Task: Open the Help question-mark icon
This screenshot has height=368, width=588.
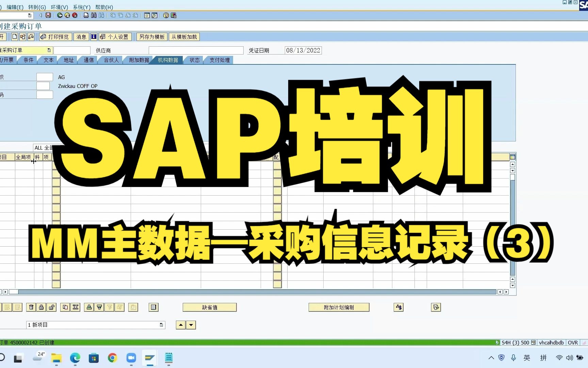Action: click(166, 15)
